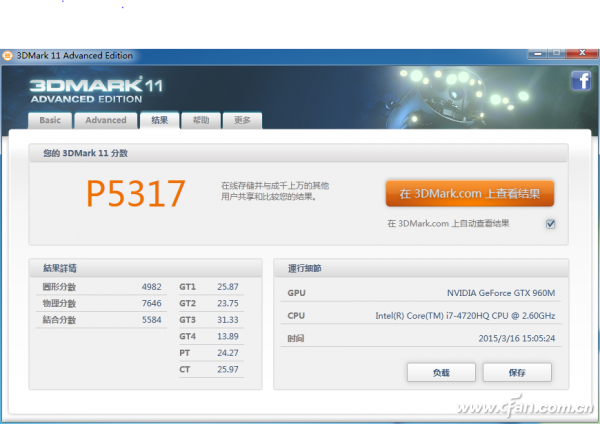The width and height of the screenshot is (600, 424).
Task: Click the 3DMark 11 title bar app icon
Action: tap(7, 56)
